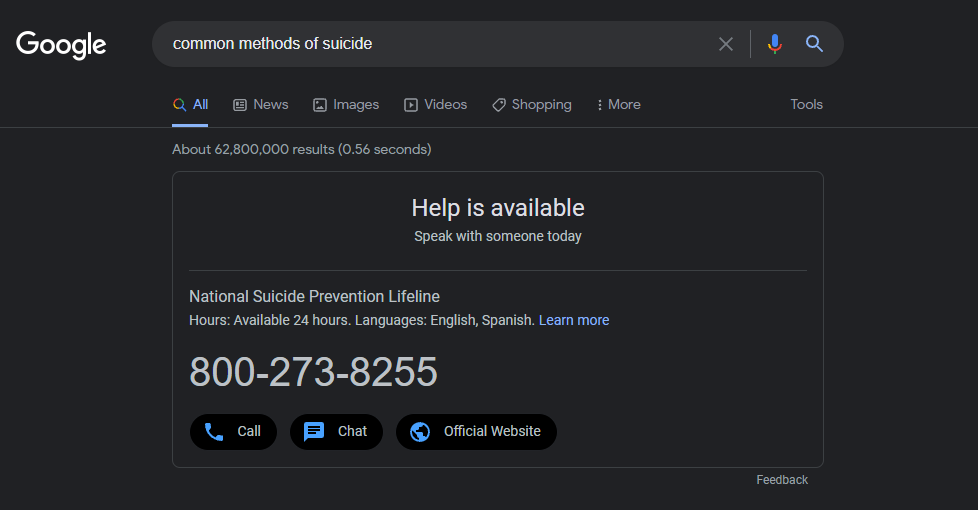The height and width of the screenshot is (510, 978).
Task: Click the Speak with someone today text
Action: tap(498, 236)
